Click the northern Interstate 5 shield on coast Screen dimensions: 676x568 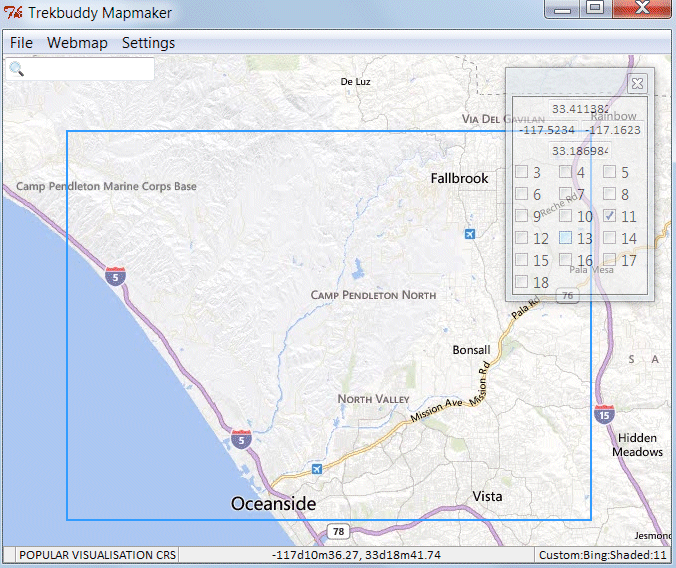(117, 275)
